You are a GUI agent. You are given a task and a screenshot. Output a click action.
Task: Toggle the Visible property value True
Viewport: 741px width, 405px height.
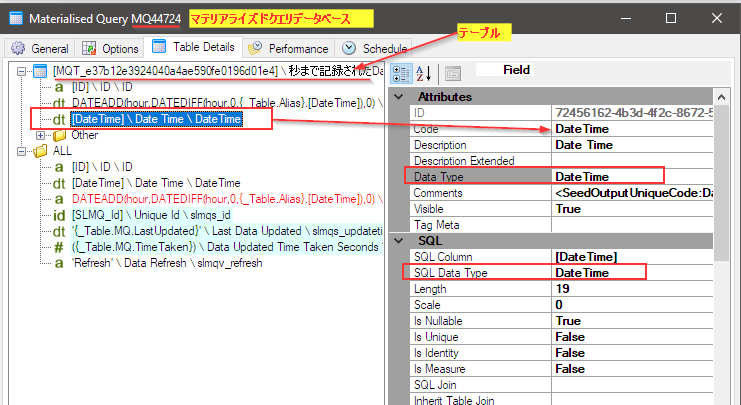(x=632, y=209)
